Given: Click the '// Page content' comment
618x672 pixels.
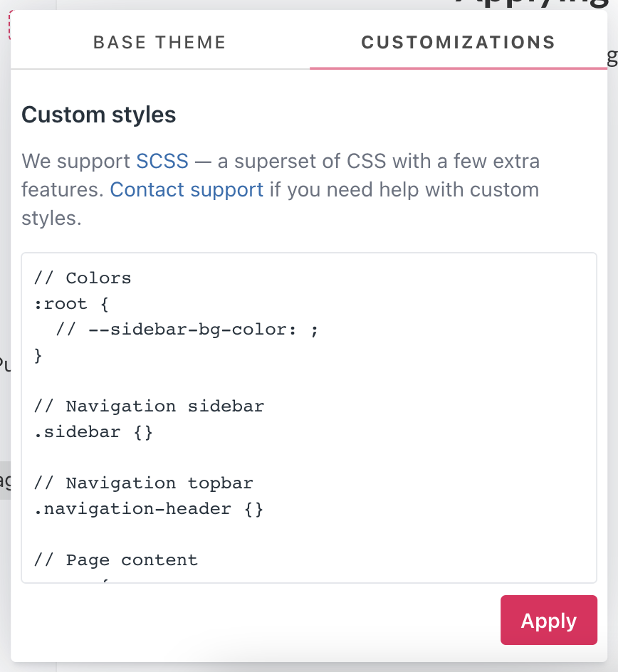Looking at the screenshot, I should tap(116, 560).
